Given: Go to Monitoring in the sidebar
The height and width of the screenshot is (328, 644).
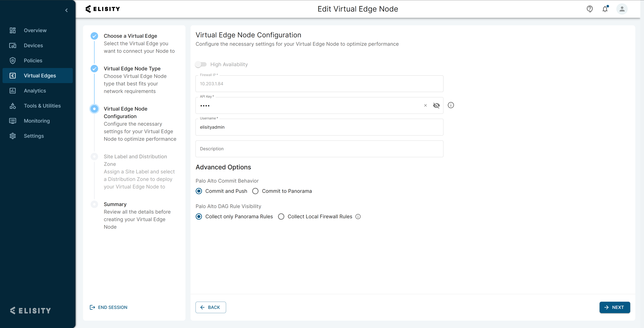Looking at the screenshot, I should (x=38, y=121).
